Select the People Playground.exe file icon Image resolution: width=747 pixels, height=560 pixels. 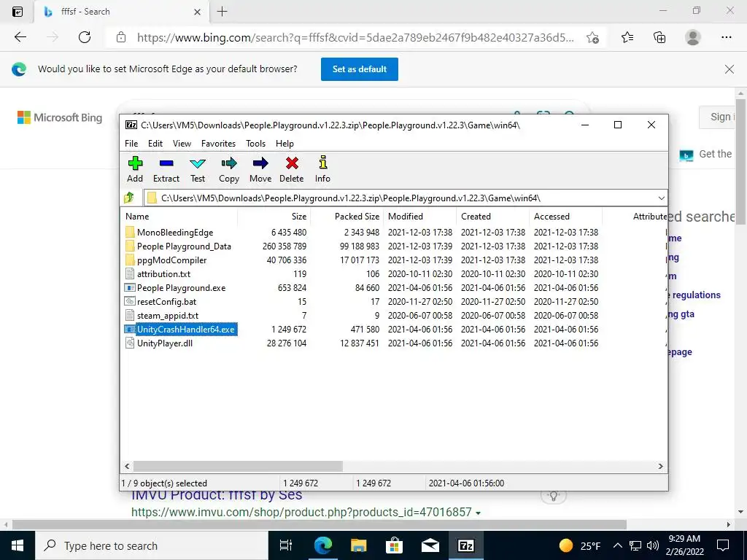[130, 287]
